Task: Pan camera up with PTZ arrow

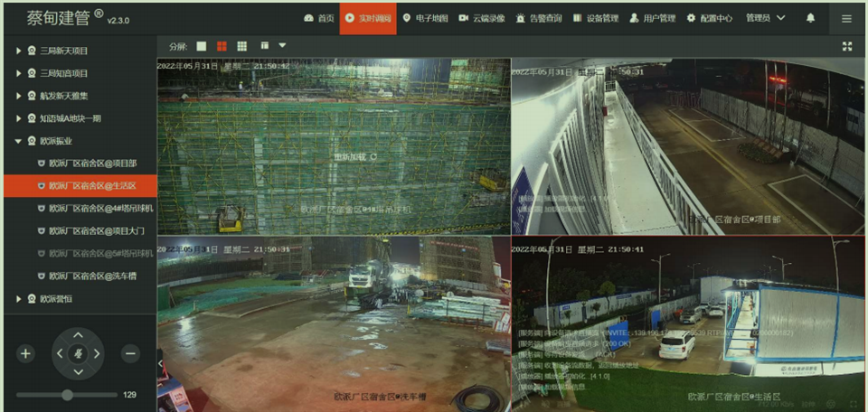Action: click(x=79, y=336)
